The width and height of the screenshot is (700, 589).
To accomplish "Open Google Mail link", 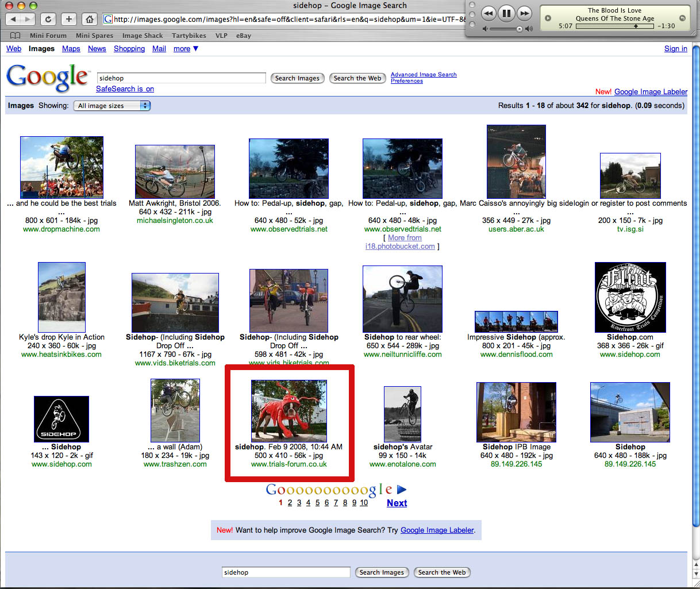I will point(159,49).
